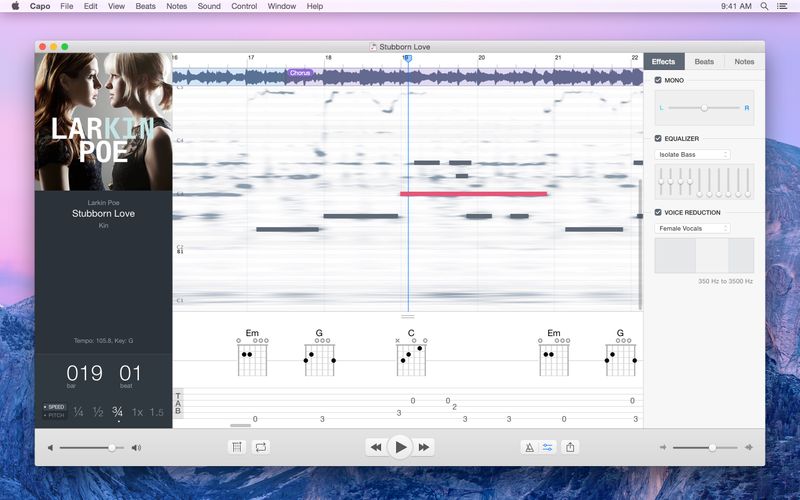
Task: Toggle the effects sliders button
Action: click(x=547, y=447)
